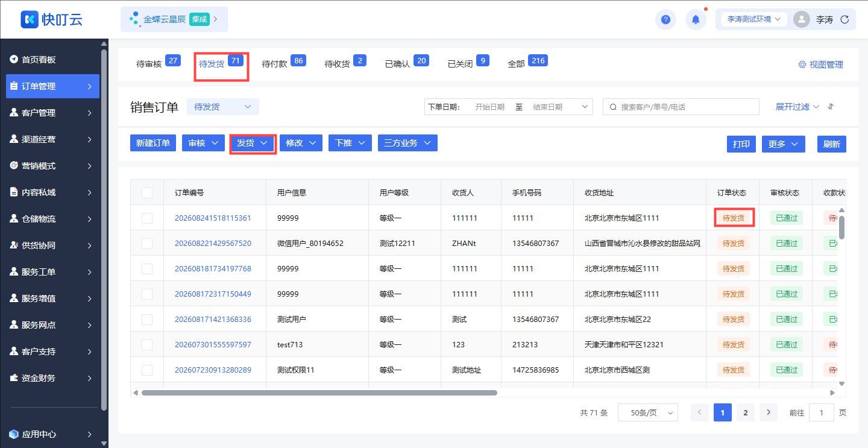Toggle the select-all header checkbox

147,193
